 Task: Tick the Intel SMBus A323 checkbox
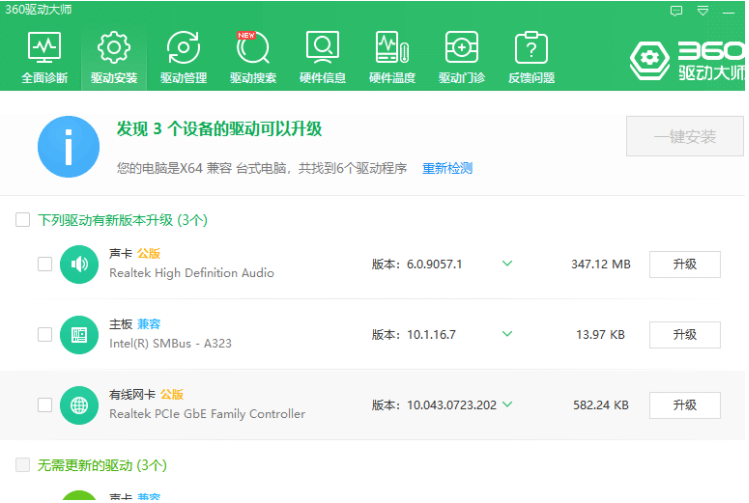(45, 334)
